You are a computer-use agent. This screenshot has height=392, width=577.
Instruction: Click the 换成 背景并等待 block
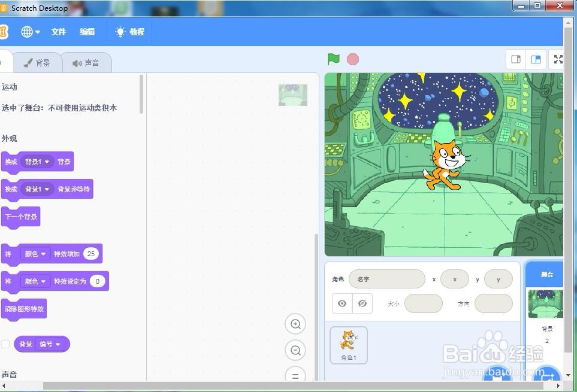tap(47, 190)
